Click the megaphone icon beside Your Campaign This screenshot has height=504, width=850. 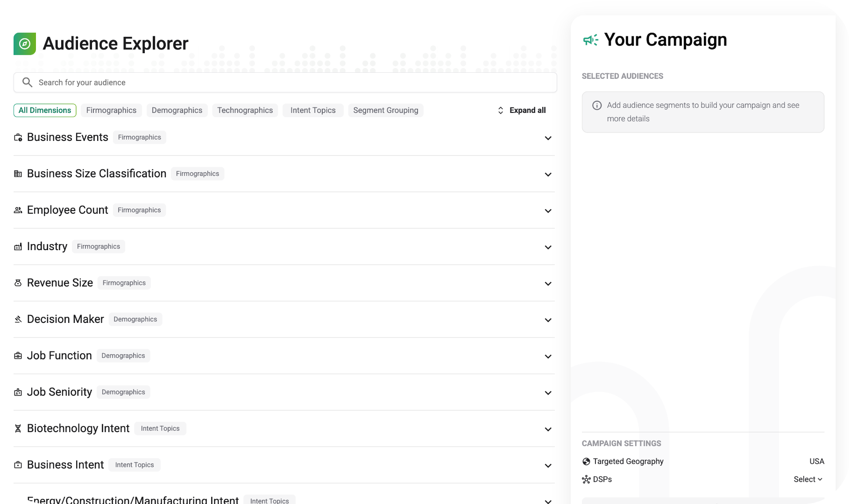(x=590, y=40)
